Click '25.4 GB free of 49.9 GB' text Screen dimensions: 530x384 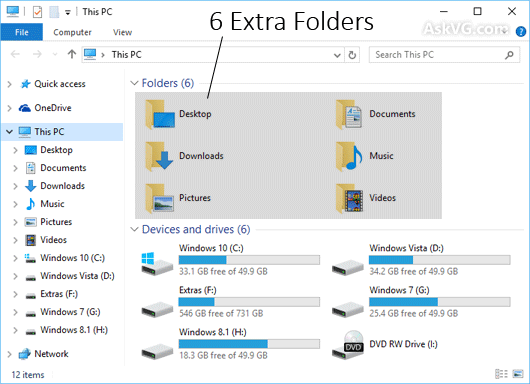(x=413, y=314)
